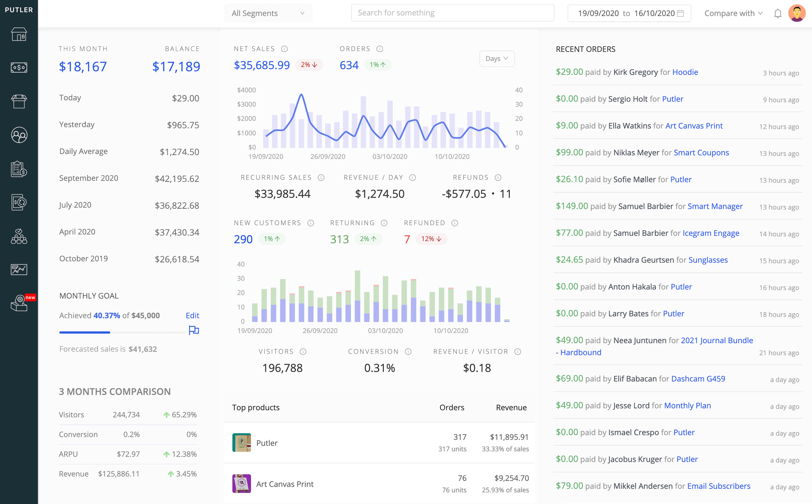The width and height of the screenshot is (812, 504).
Task: Click Art Canvas Print product thumbnail image
Action: [242, 484]
